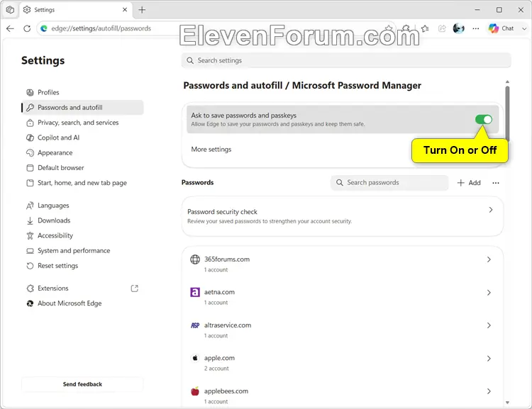Image resolution: width=532 pixels, height=409 pixels.
Task: Open Reset settings page
Action: coord(82,266)
